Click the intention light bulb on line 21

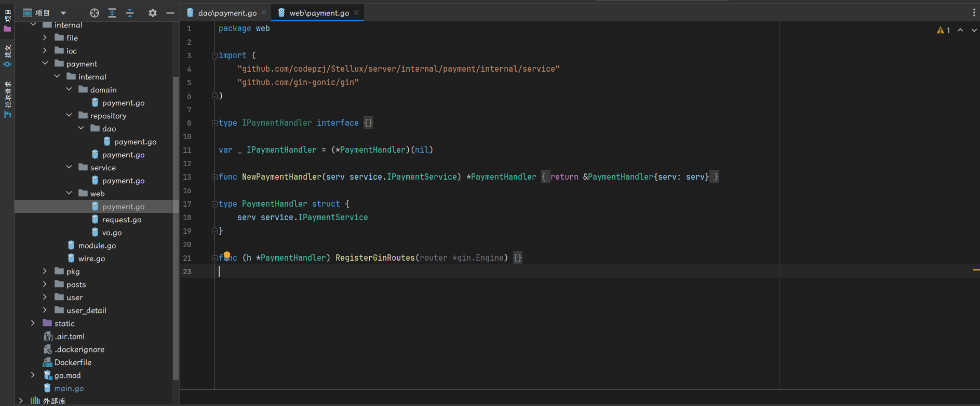227,255
